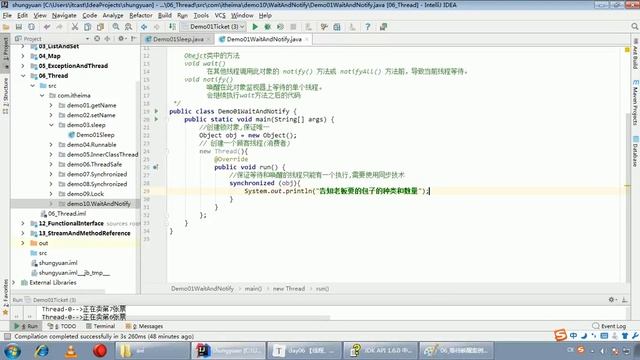Open the Run tool window button
The width and height of the screenshot is (640, 360).
click(26, 326)
